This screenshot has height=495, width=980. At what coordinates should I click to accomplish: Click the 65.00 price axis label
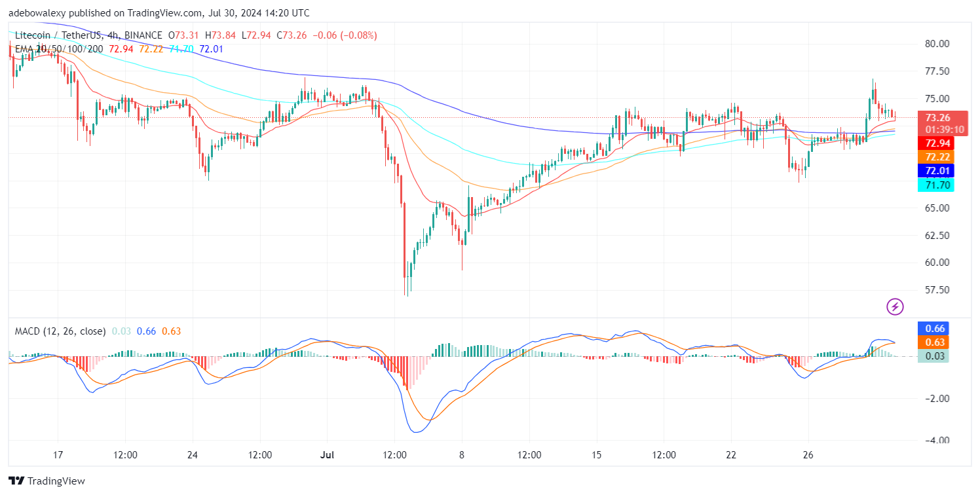(x=936, y=208)
